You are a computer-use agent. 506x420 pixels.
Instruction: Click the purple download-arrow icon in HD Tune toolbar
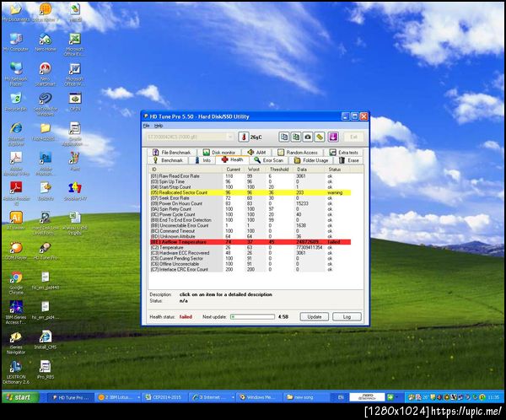333,137
